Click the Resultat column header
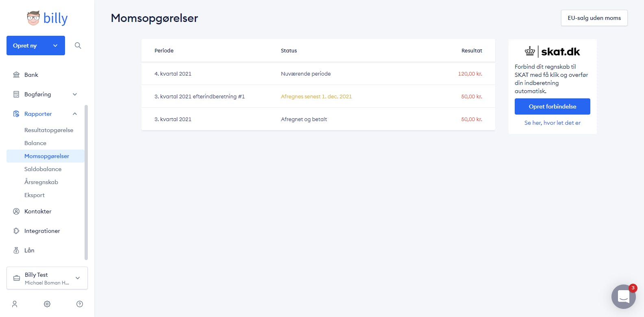 point(472,51)
